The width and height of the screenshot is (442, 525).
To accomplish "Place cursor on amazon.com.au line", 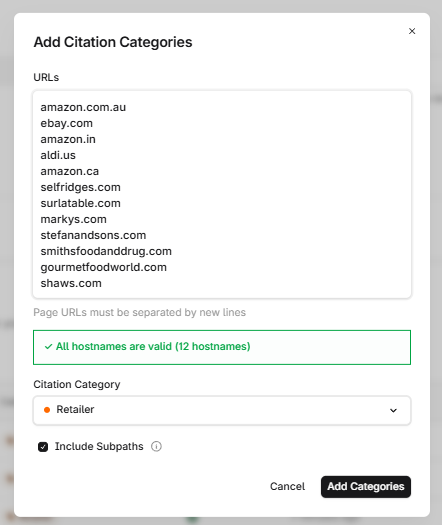I will point(83,107).
